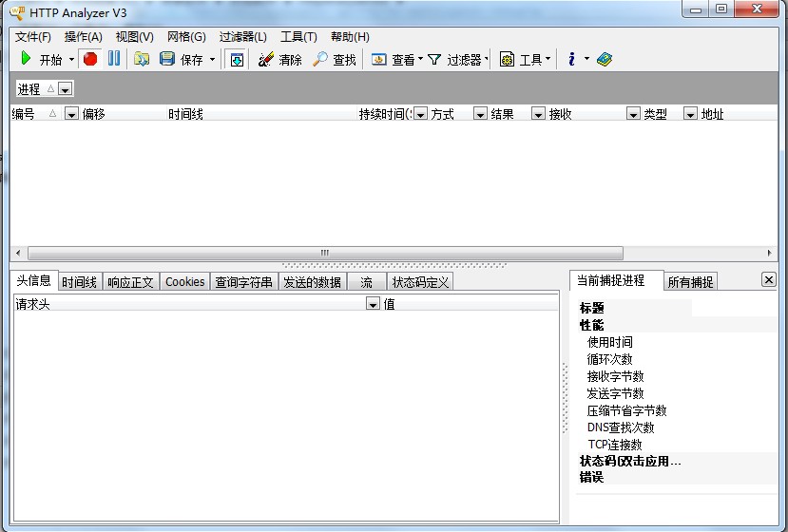Open filter dropdown of 编号 column
This screenshot has width=788, height=532.
point(71,115)
